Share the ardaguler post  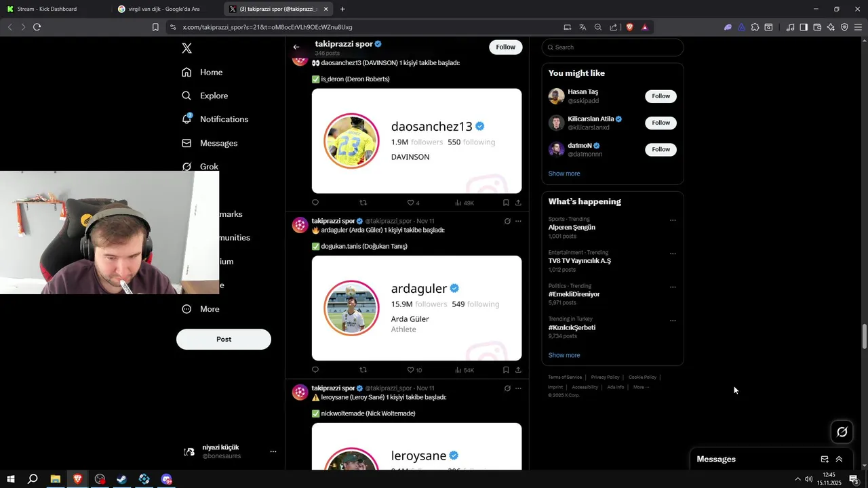(x=518, y=370)
